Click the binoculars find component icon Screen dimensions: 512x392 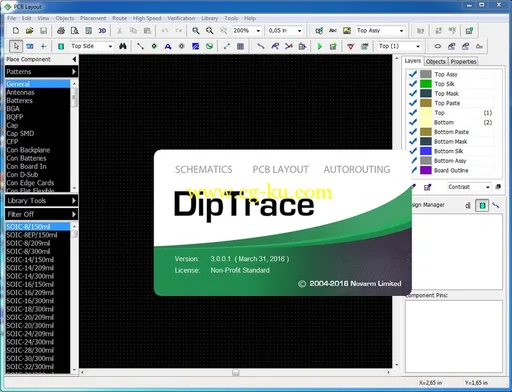(x=123, y=46)
